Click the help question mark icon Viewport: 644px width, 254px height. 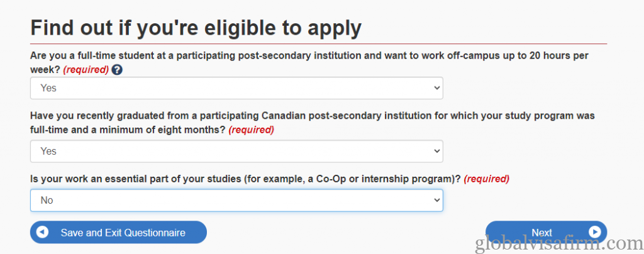pyautogui.click(x=117, y=69)
